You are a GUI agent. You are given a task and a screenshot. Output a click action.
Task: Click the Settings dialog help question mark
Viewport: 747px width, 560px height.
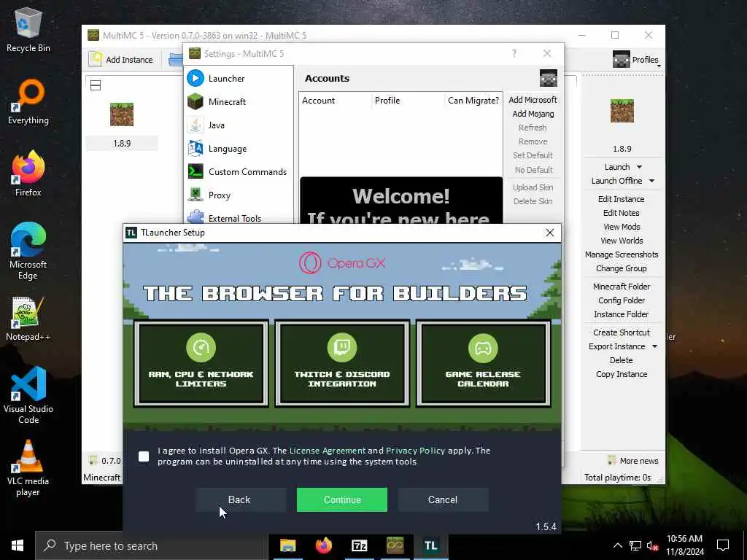(x=514, y=53)
